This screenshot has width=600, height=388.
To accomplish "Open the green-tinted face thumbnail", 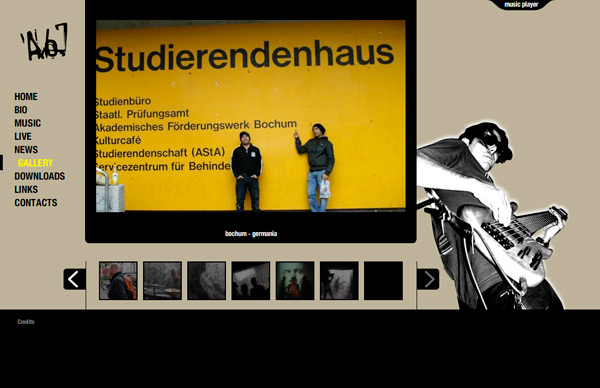I will (x=295, y=280).
